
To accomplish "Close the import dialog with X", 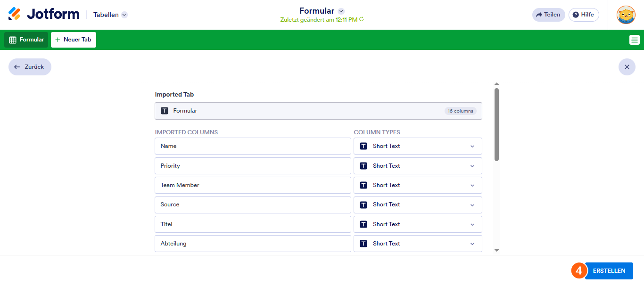I will click(x=627, y=67).
